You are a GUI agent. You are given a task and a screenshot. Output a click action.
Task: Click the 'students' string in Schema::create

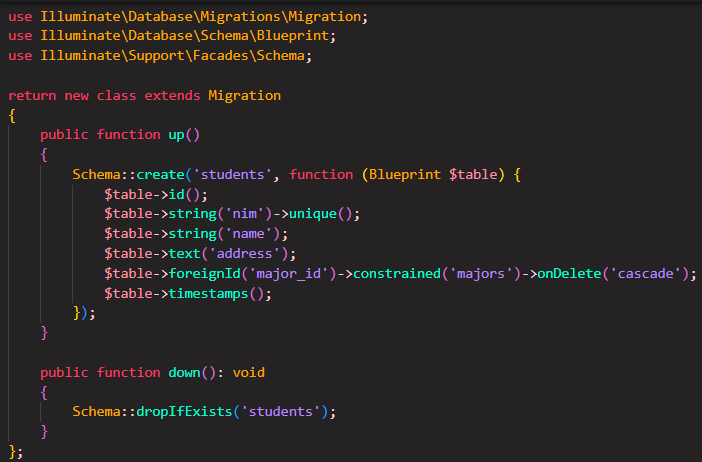[232, 175]
